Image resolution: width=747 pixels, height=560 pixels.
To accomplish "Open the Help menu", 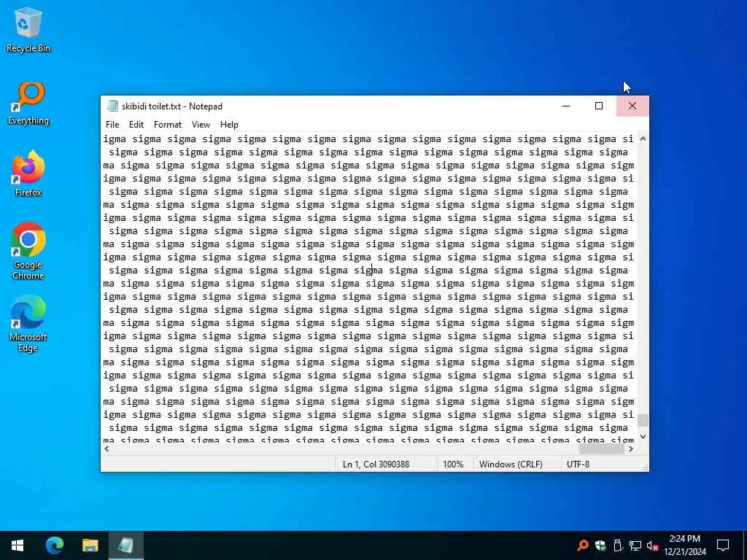I will click(229, 124).
